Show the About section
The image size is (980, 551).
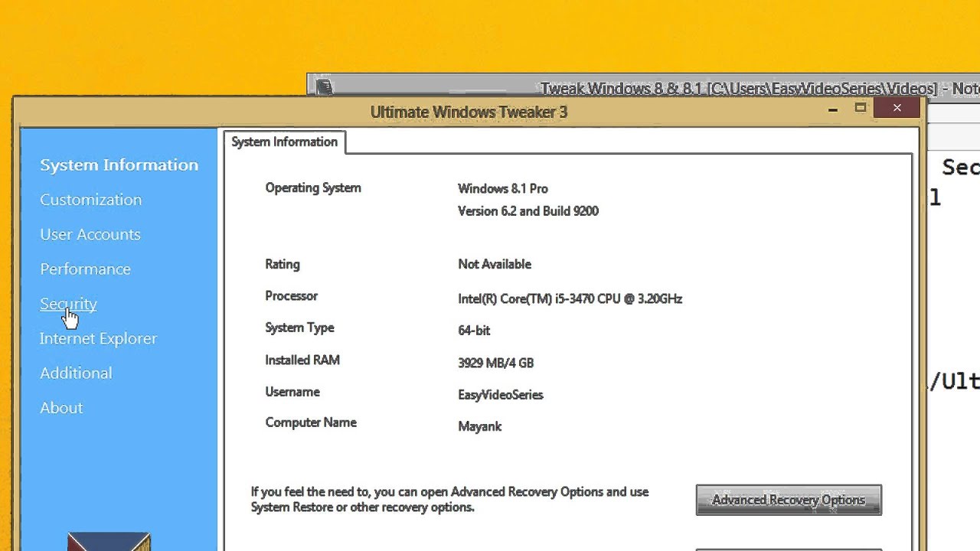[x=61, y=408]
